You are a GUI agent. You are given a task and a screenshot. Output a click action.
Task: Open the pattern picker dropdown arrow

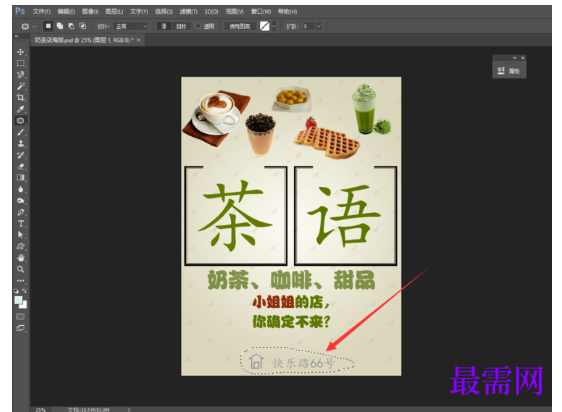(x=274, y=26)
